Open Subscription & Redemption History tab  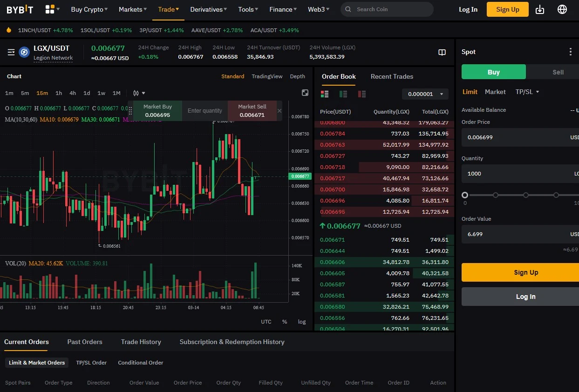[232, 342]
